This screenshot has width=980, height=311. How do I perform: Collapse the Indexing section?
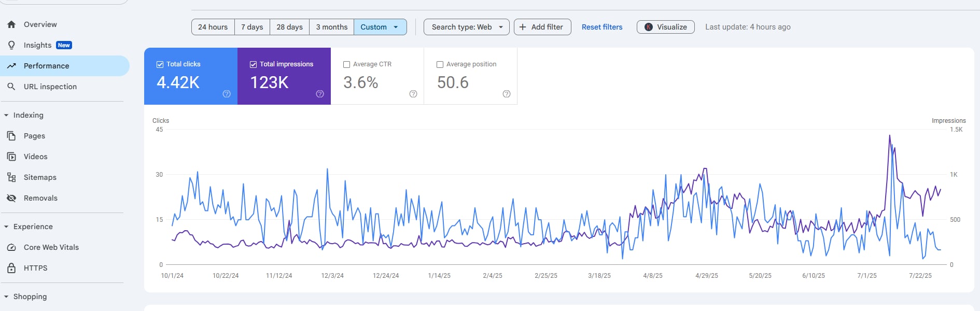(x=6, y=115)
